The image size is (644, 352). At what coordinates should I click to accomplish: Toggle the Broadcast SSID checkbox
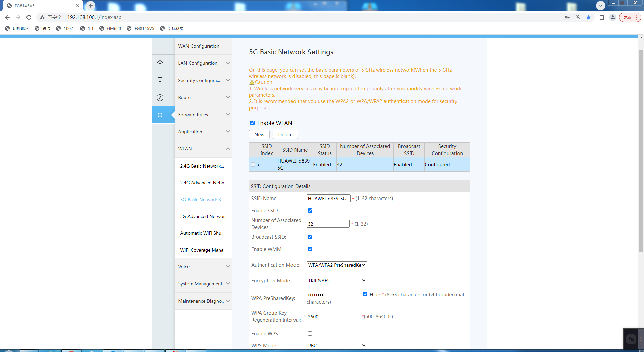310,237
